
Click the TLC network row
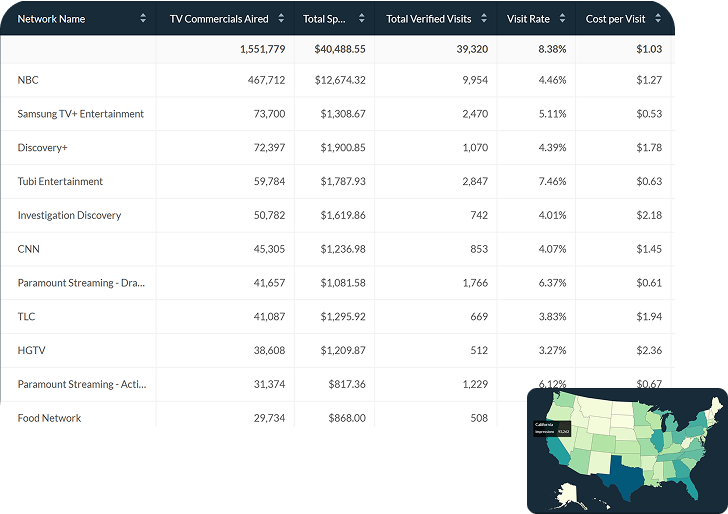[x=26, y=317]
